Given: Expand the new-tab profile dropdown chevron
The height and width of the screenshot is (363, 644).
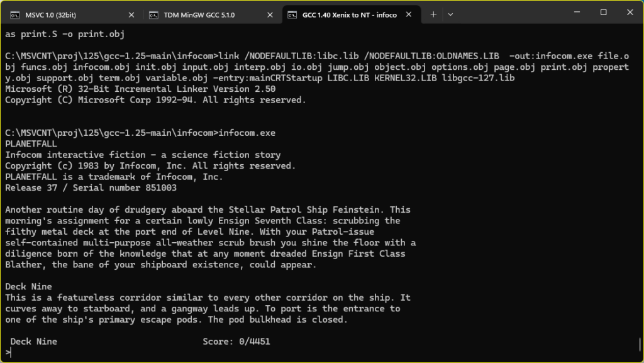Looking at the screenshot, I should click(450, 14).
